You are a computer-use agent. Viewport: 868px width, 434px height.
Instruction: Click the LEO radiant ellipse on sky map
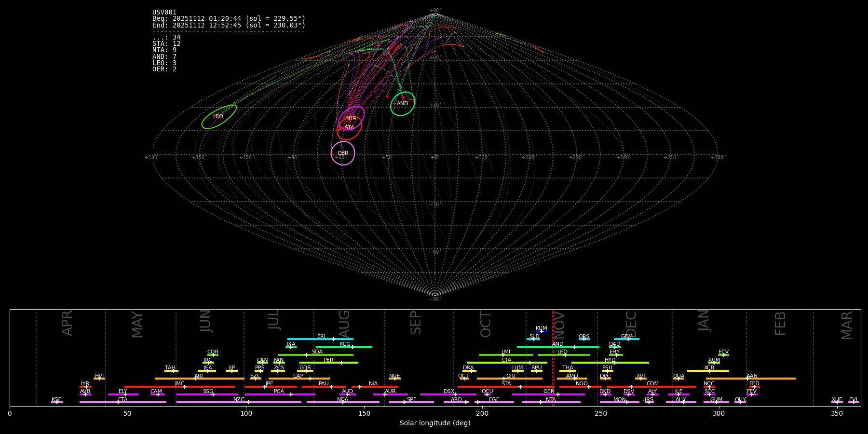click(x=219, y=117)
